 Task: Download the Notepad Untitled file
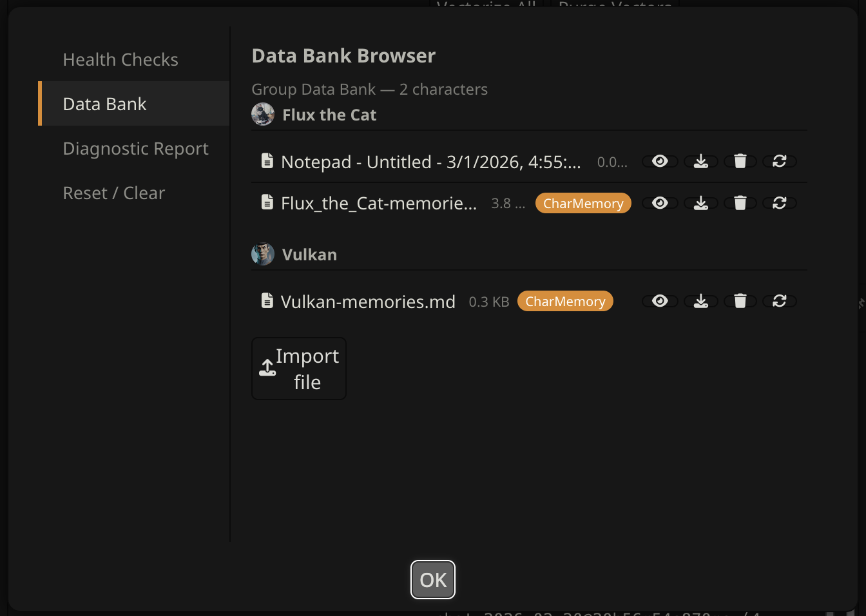[x=700, y=161]
